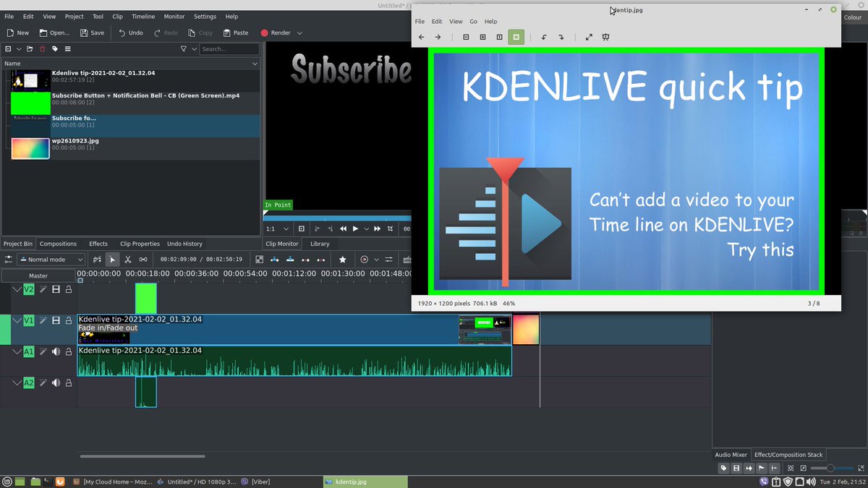
Task: Open the A1 track effects wand icon
Action: click(43, 351)
